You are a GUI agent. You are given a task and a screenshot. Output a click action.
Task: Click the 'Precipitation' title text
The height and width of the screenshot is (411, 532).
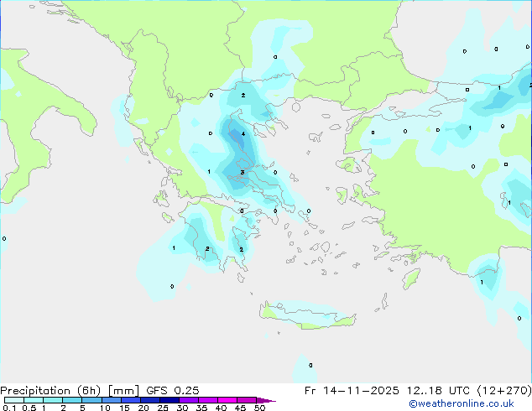coord(35,391)
